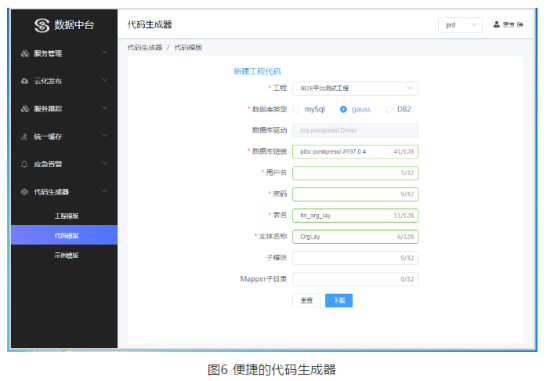Screen dimensions: 554x381
Task: Collapse the 代码生成器 menu chevron
Action: [105, 191]
